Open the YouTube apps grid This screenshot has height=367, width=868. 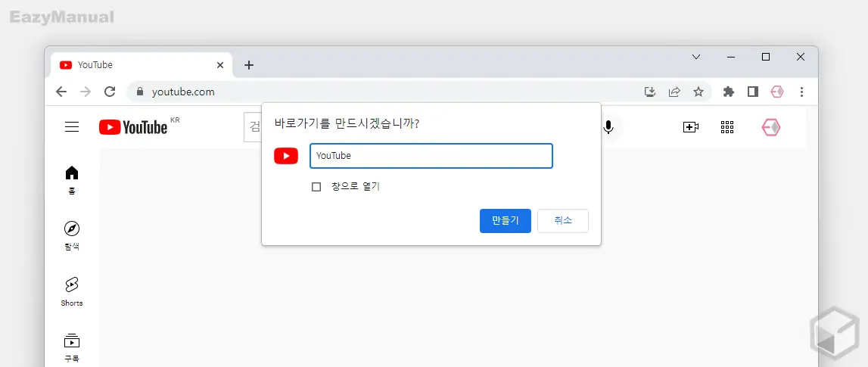coord(727,127)
